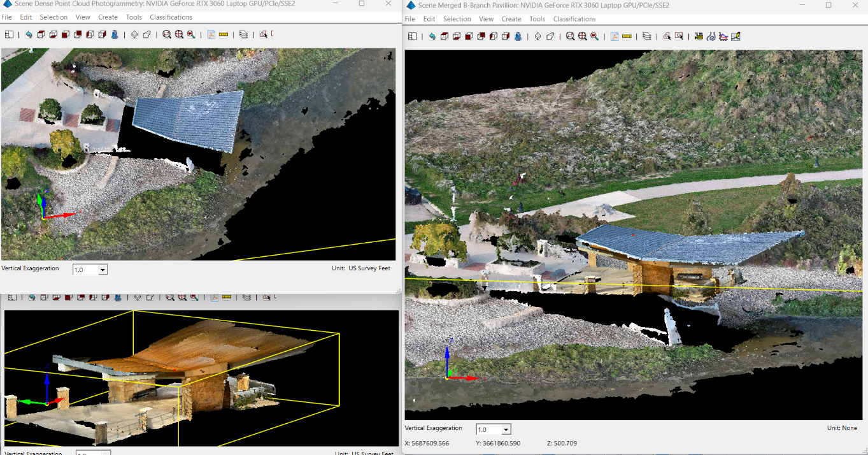Click the undo view arrow in Merged B-Branch Pavillion toolbar
Screen dimensions: 868x455
(432, 36)
